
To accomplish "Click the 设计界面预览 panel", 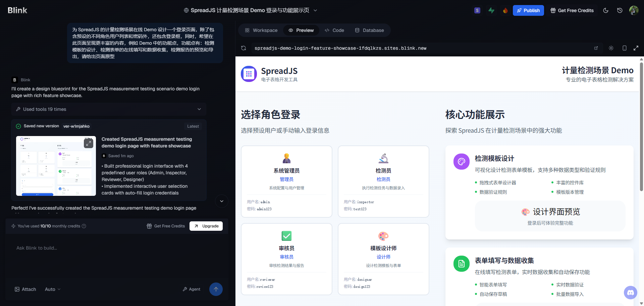I will 550,216.
